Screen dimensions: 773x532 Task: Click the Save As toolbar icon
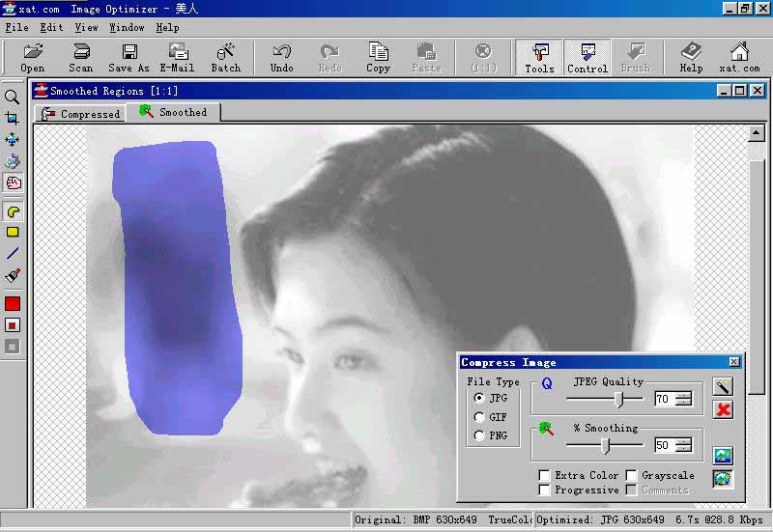(129, 58)
